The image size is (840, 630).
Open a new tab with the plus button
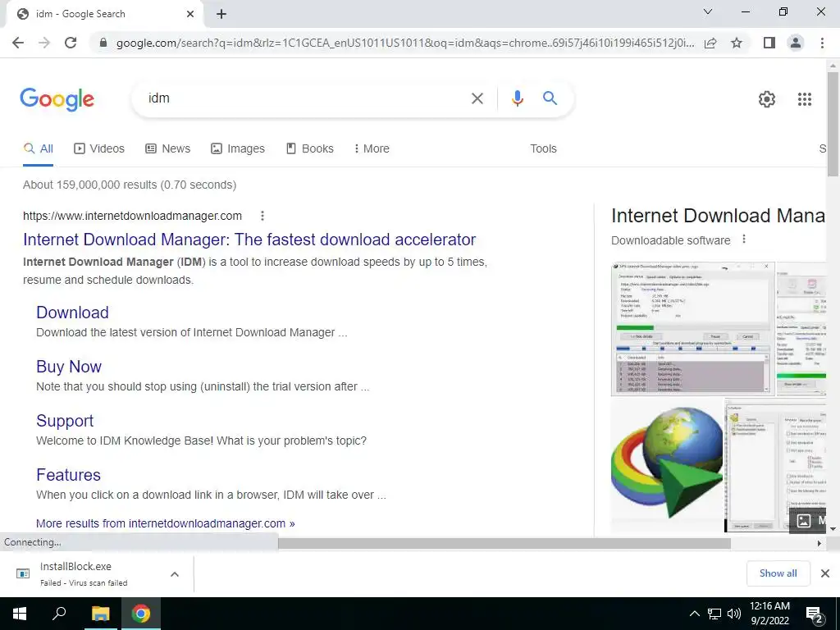[221, 14]
